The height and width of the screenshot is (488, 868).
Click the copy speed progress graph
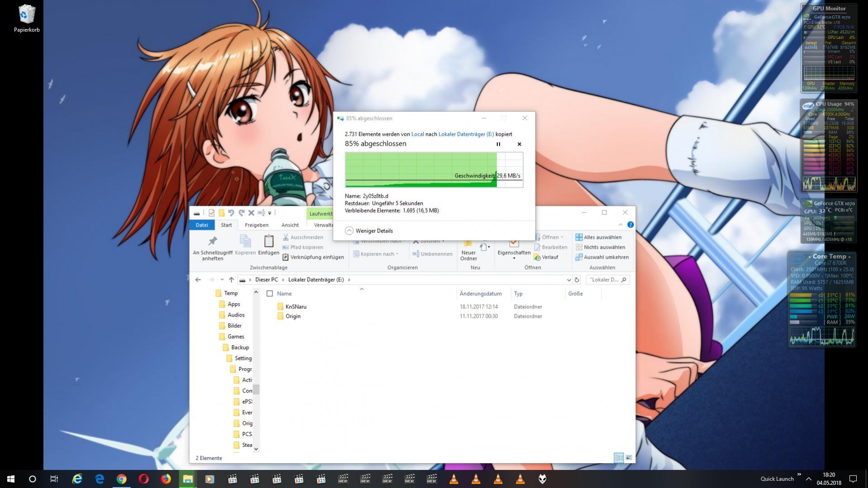coord(434,170)
